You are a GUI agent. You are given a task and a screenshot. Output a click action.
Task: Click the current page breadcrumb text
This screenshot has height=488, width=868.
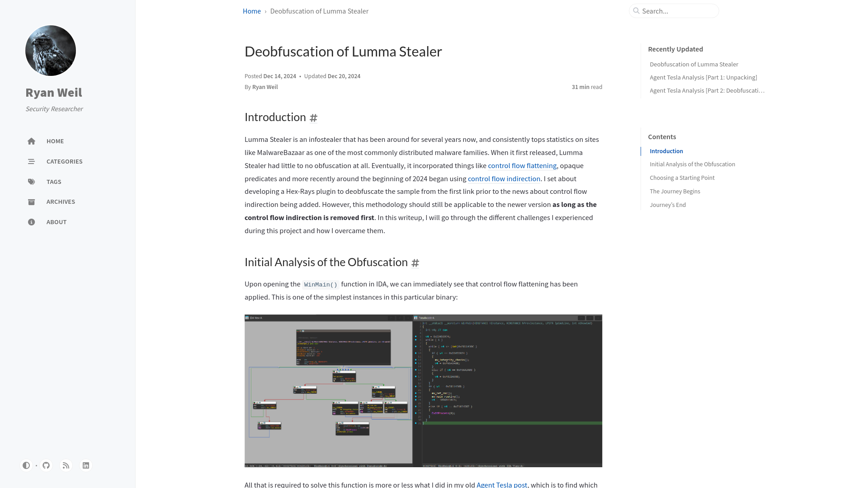tap(319, 11)
